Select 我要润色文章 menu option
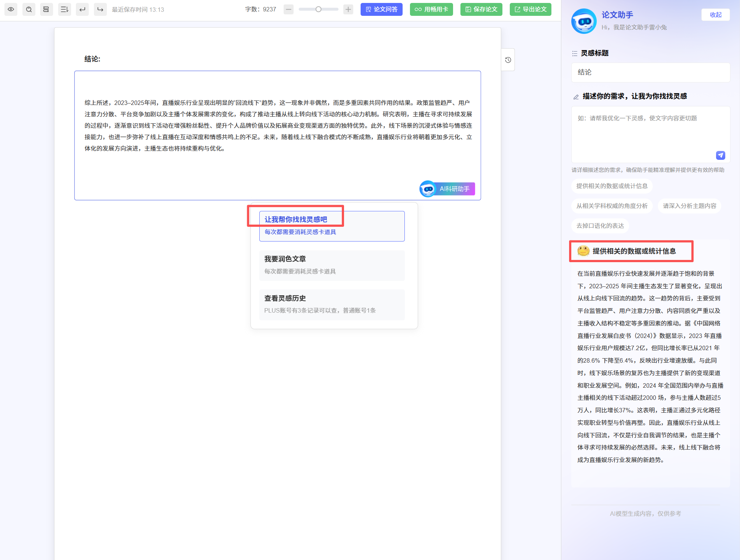 tap(332, 265)
